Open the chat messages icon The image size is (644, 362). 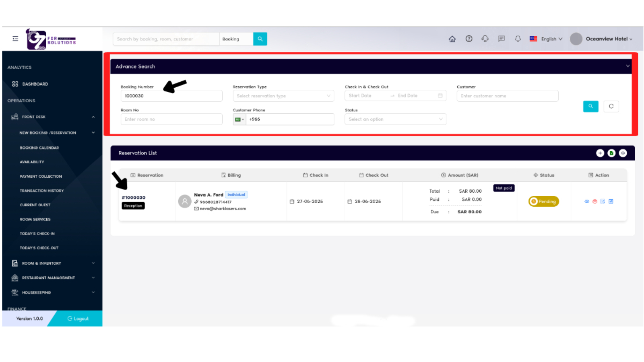pos(501,39)
